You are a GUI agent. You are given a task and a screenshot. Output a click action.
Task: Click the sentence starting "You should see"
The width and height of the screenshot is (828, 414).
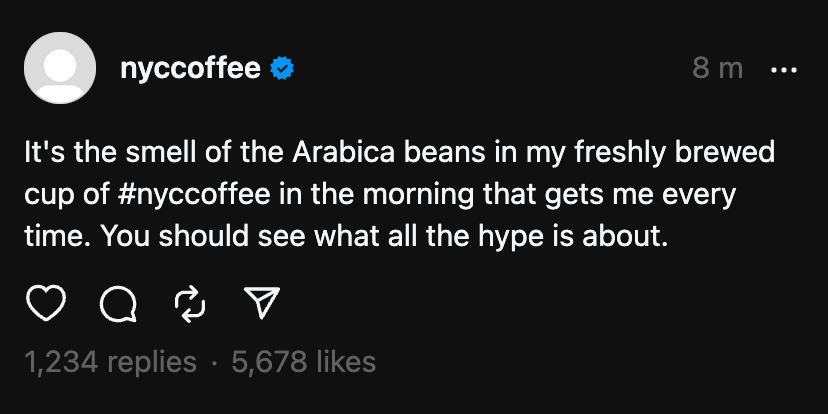pyautogui.click(x=384, y=238)
